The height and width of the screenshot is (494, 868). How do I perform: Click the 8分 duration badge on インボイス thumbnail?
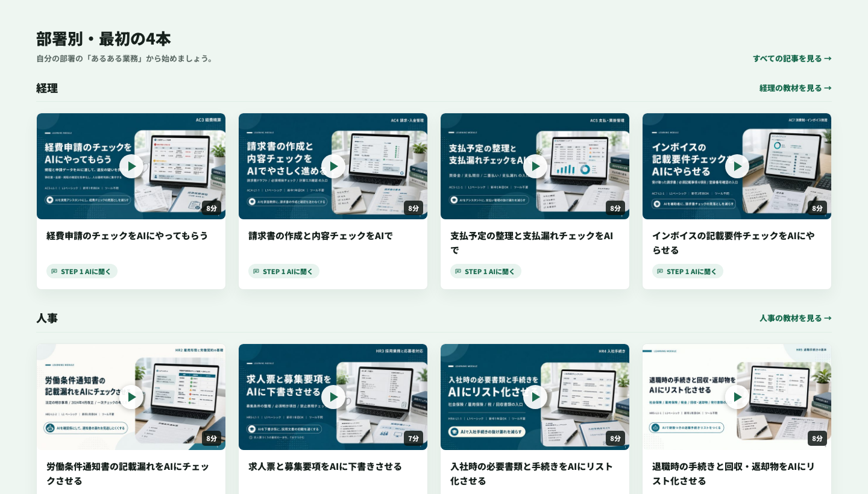(817, 208)
